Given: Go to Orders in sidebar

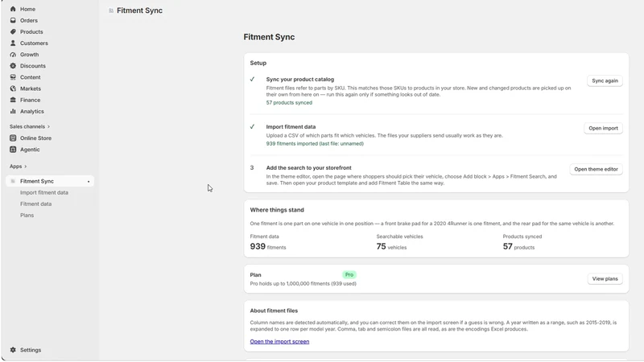Looking at the screenshot, I should tap(29, 20).
